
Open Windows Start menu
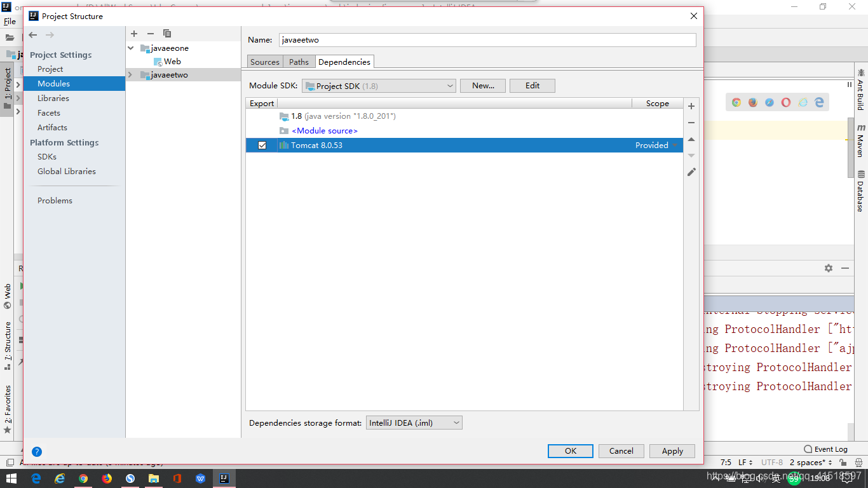(11, 478)
